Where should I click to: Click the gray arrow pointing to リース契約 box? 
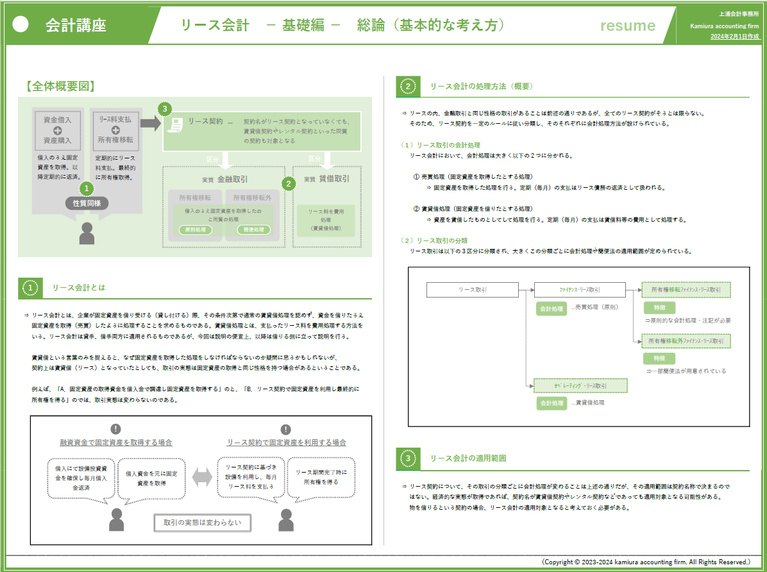tap(151, 123)
